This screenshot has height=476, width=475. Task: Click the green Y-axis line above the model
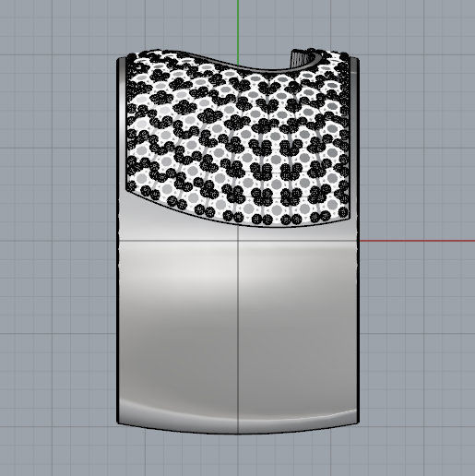click(238, 32)
